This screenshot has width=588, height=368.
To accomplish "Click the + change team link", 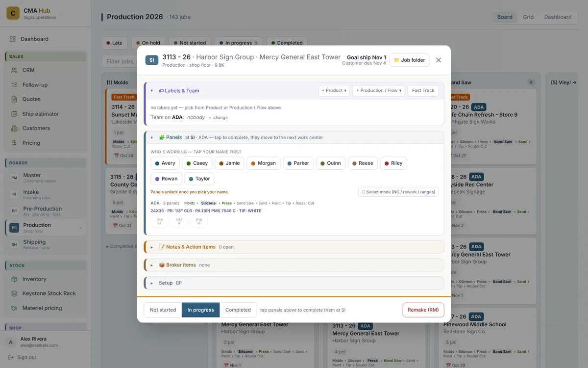I will [x=218, y=118].
